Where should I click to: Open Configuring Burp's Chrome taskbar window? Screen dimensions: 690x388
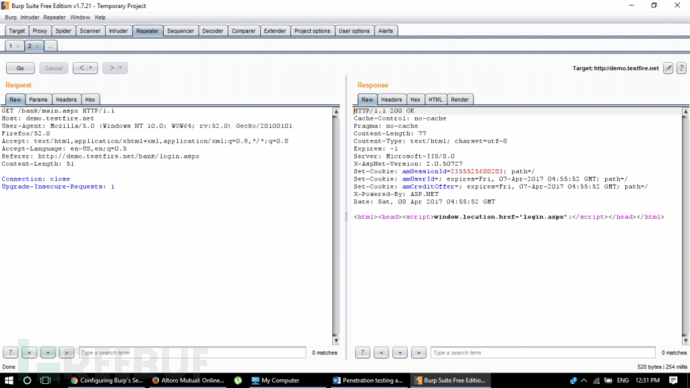[106, 381]
